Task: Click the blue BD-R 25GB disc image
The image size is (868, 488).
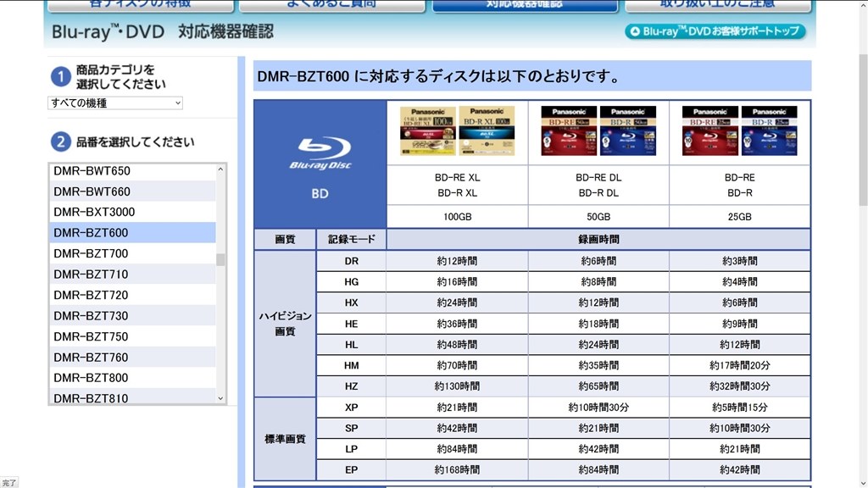Action: pyautogui.click(x=770, y=131)
